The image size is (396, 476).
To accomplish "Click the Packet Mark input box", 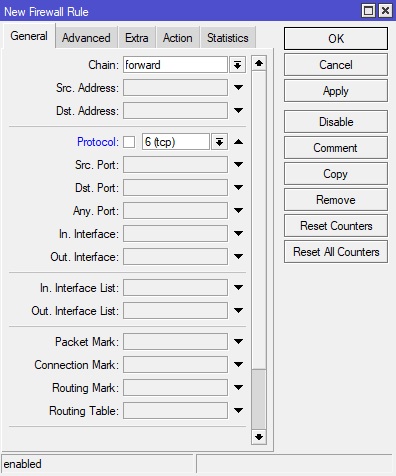I will pyautogui.click(x=175, y=342).
